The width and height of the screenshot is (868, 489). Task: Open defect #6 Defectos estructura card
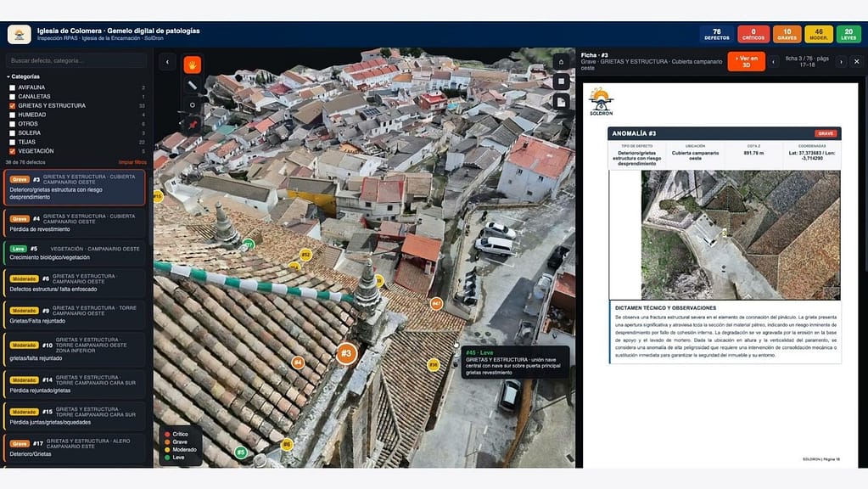(75, 283)
